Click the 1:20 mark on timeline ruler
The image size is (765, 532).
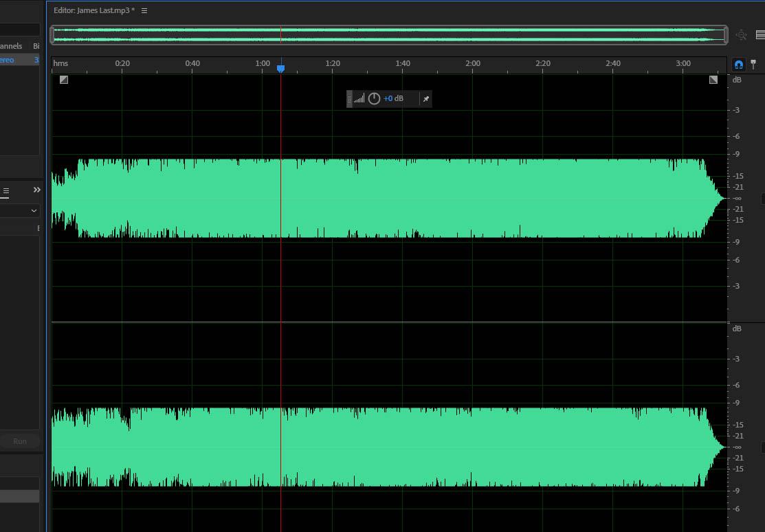pyautogui.click(x=333, y=63)
